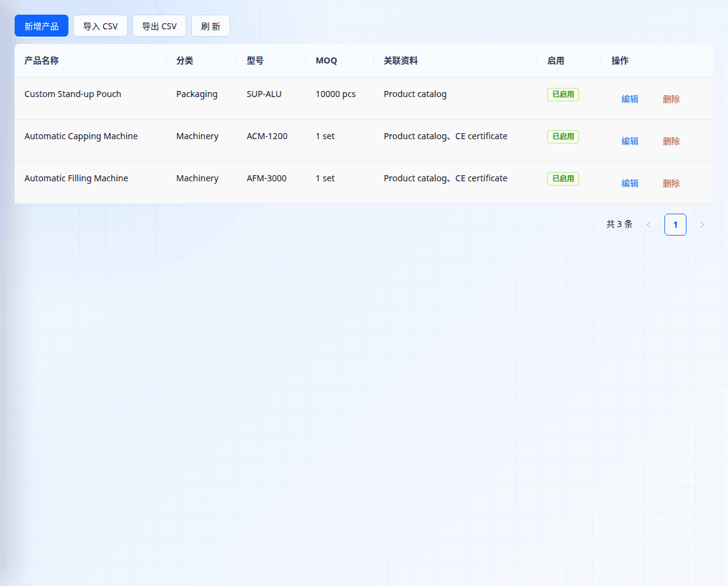
Task: Click the 10000 pcs MOQ cell
Action: click(340, 98)
